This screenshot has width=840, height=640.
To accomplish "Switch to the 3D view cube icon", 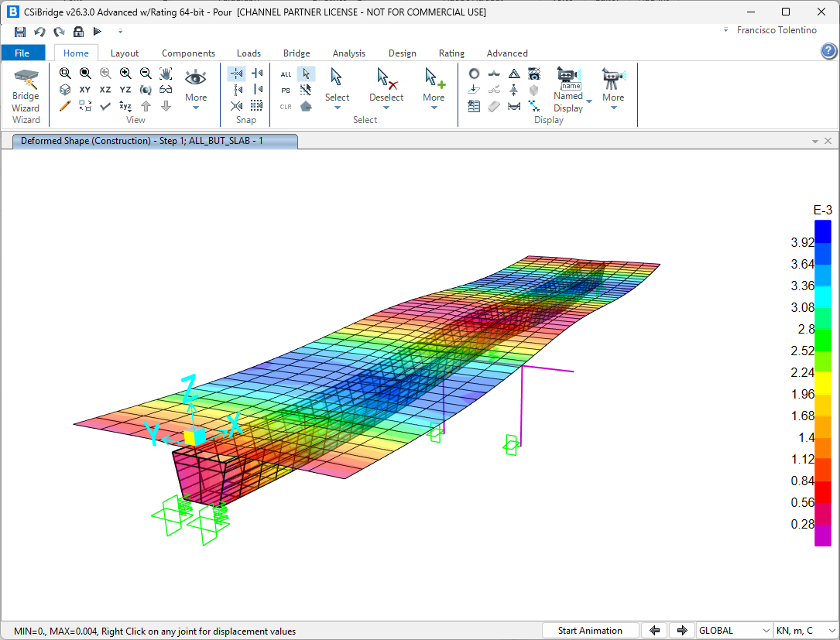I will pyautogui.click(x=65, y=90).
